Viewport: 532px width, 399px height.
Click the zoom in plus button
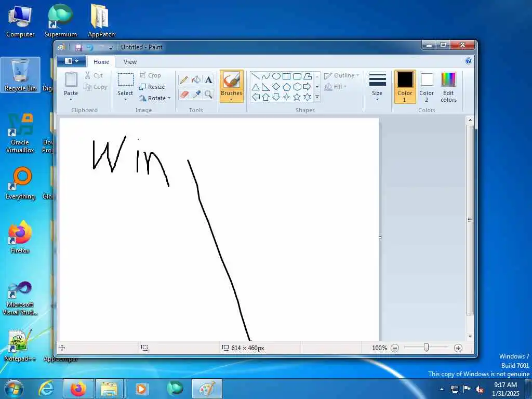[458, 348]
